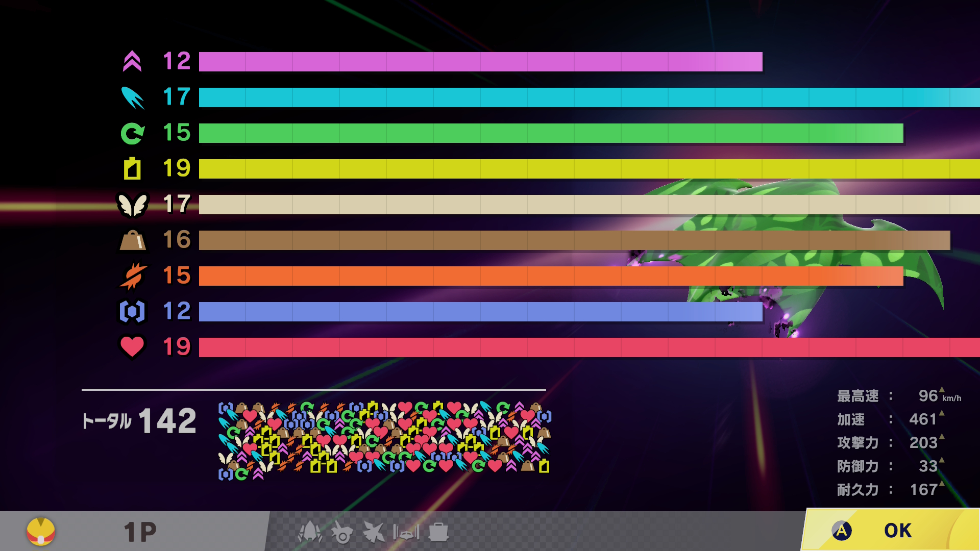Click the spiky star icon in bottom bar
980x551 pixels.
[x=374, y=532]
